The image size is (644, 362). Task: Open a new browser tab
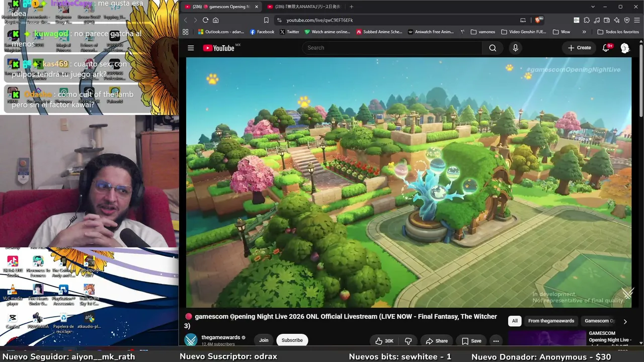(x=351, y=7)
